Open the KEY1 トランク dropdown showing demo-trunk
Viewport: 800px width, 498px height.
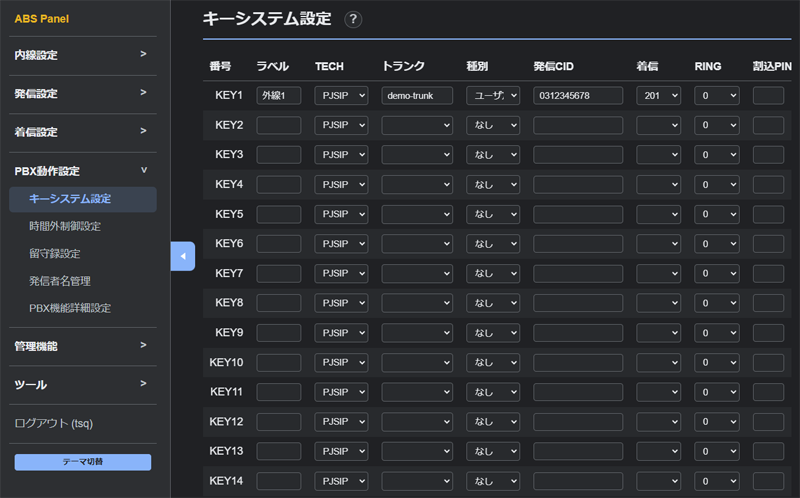[x=417, y=96]
